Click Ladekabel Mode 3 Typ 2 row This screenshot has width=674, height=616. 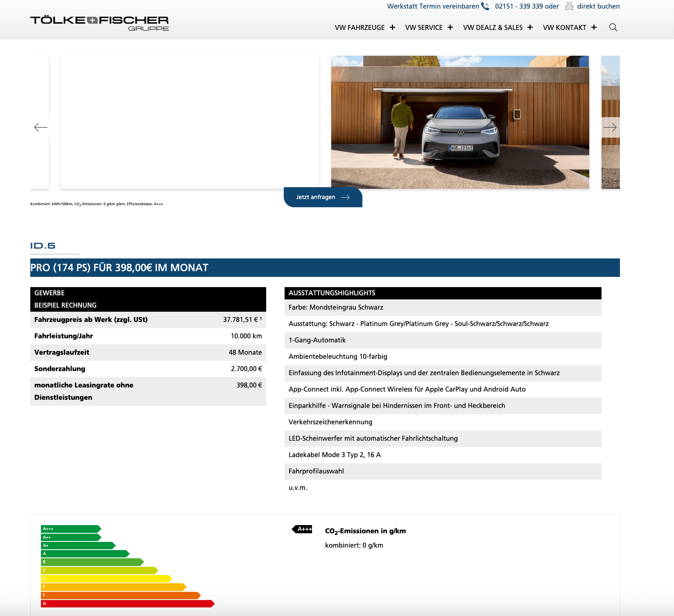(x=443, y=455)
